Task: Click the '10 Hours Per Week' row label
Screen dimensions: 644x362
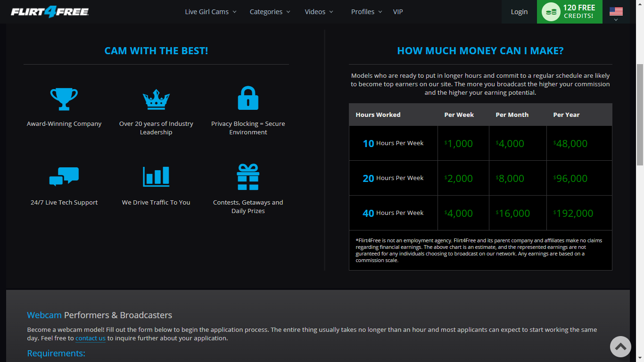Action: pyautogui.click(x=393, y=143)
